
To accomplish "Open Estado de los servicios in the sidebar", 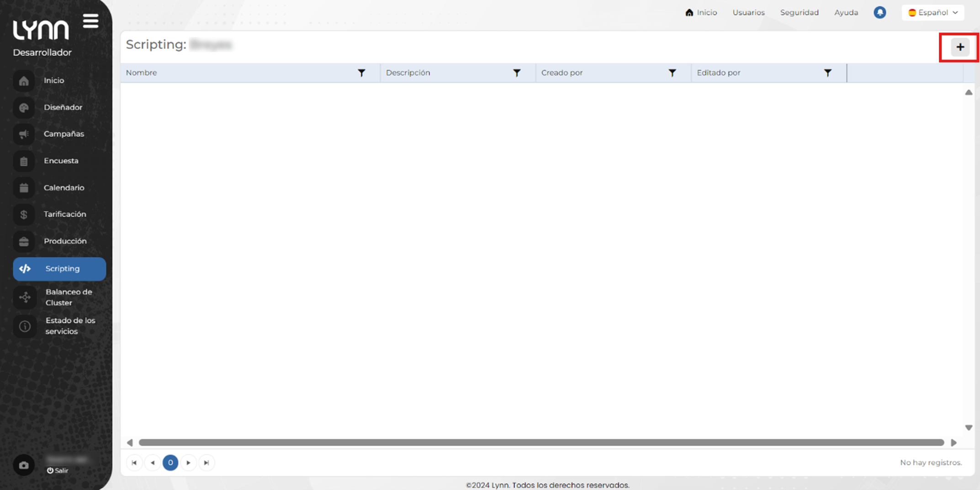I will 70,326.
